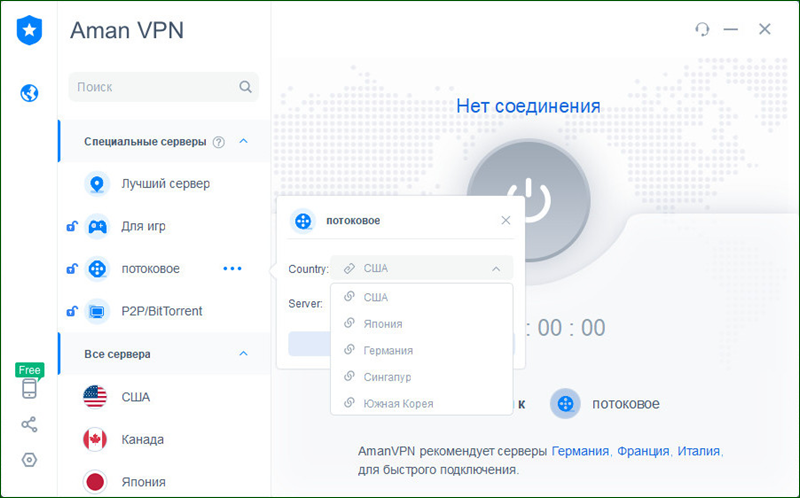Open three-dots options for потоковое

point(232,268)
